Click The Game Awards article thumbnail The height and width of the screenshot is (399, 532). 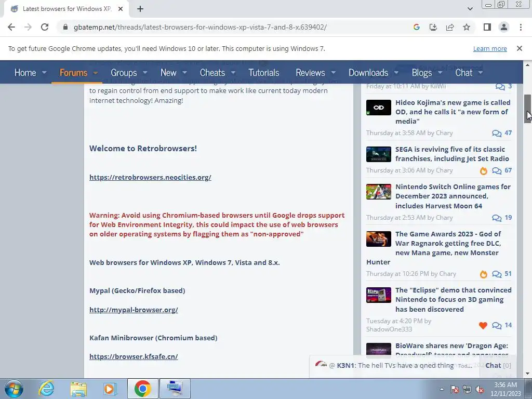[x=379, y=239]
